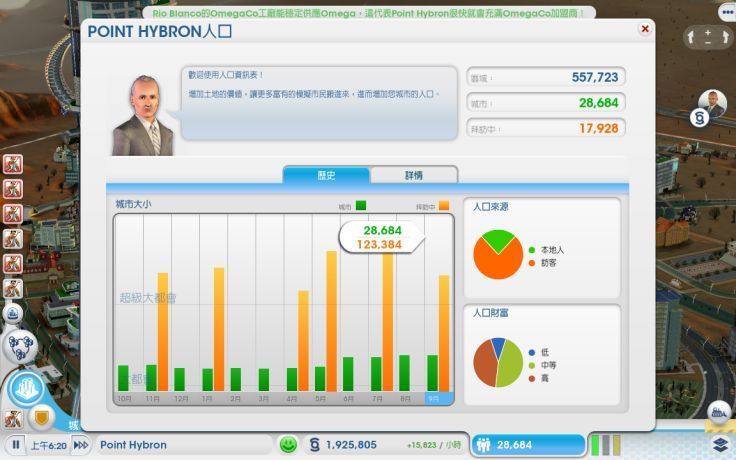Open the blue population button showing 28,684
The image size is (736, 460).
[x=529, y=445]
